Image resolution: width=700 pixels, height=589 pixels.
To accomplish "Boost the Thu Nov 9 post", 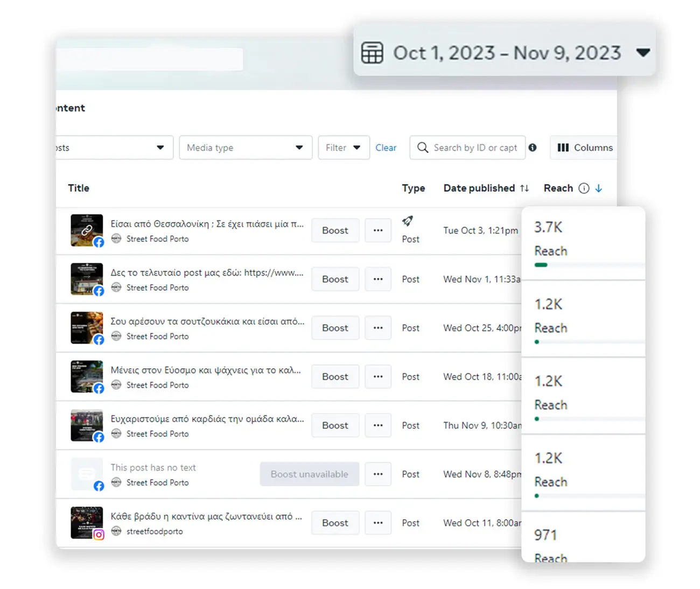I will [335, 425].
